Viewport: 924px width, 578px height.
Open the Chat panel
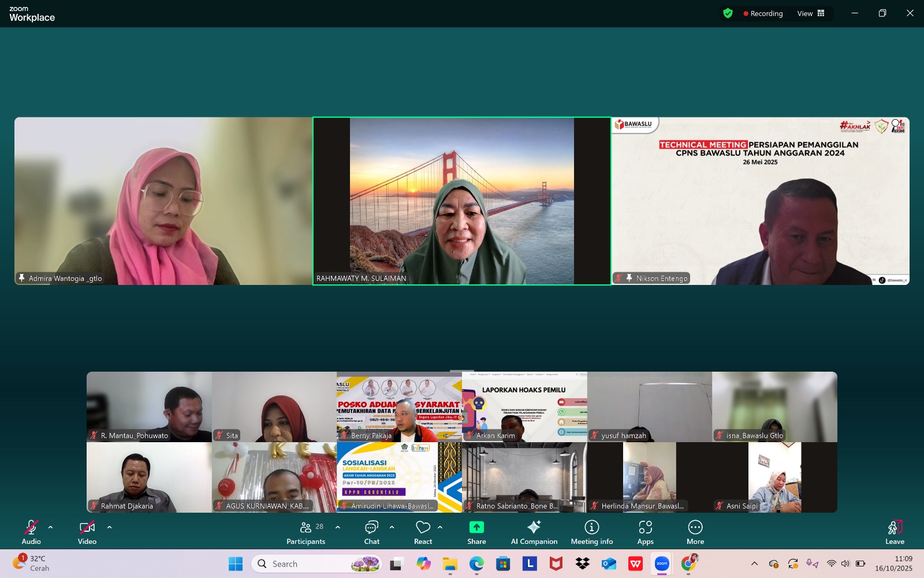(x=371, y=532)
